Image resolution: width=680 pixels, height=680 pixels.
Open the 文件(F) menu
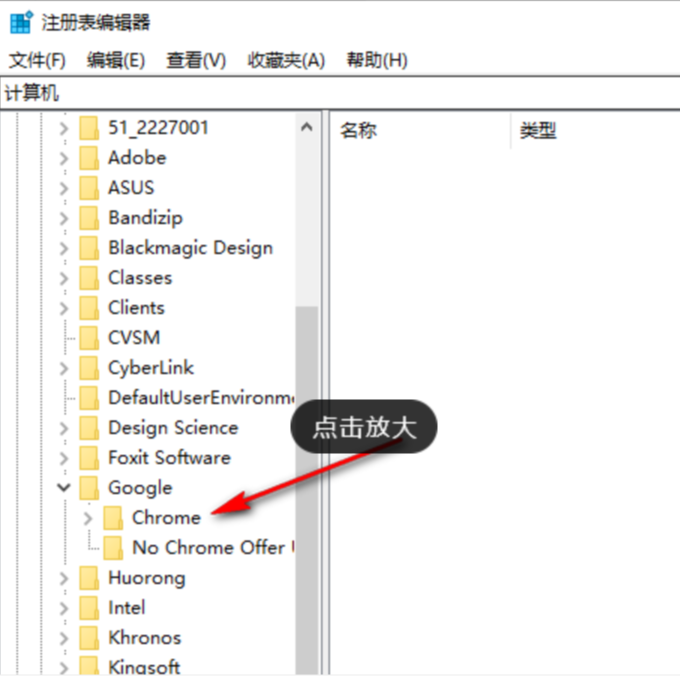tap(37, 60)
